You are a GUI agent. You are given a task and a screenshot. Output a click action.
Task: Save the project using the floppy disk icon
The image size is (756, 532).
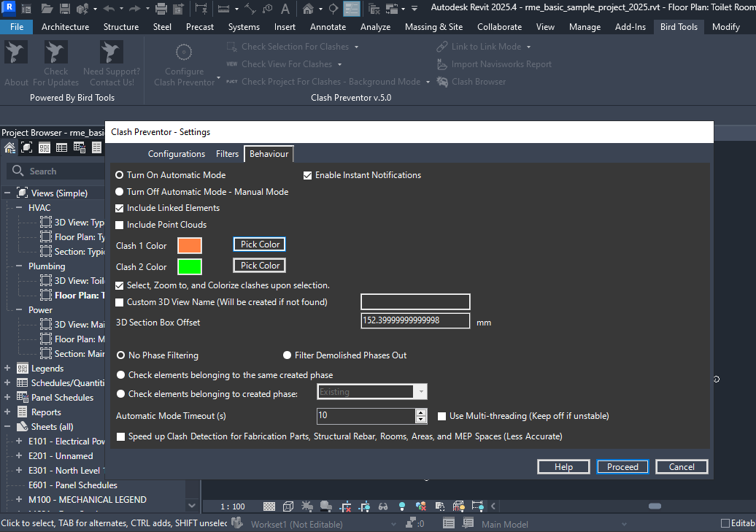click(x=65, y=8)
